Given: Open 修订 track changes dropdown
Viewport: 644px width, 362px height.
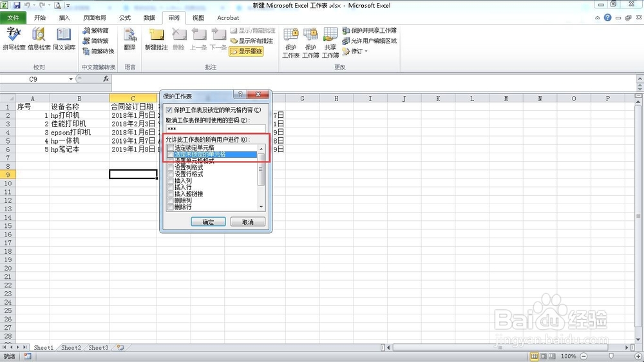Looking at the screenshot, I should pyautogui.click(x=355, y=51).
